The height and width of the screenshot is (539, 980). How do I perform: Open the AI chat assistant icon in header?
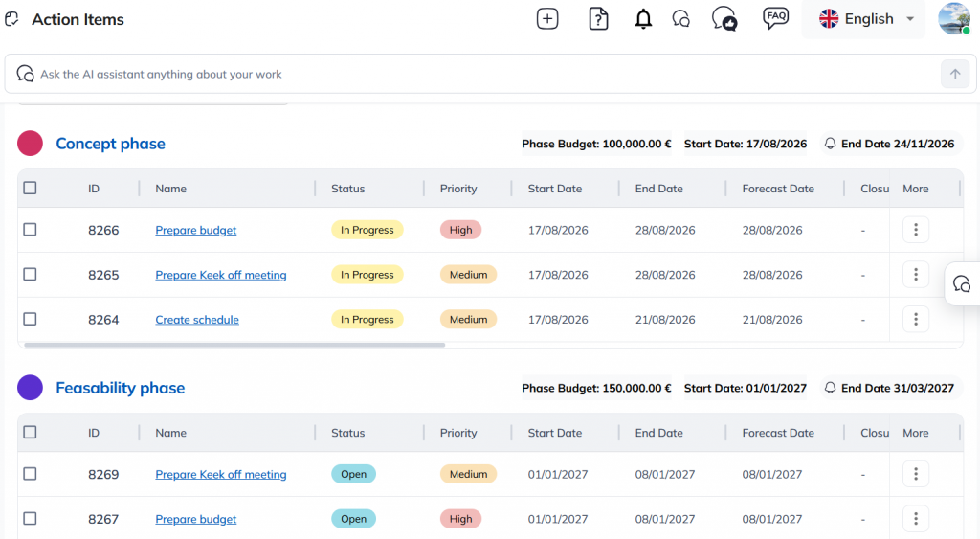[x=680, y=19]
